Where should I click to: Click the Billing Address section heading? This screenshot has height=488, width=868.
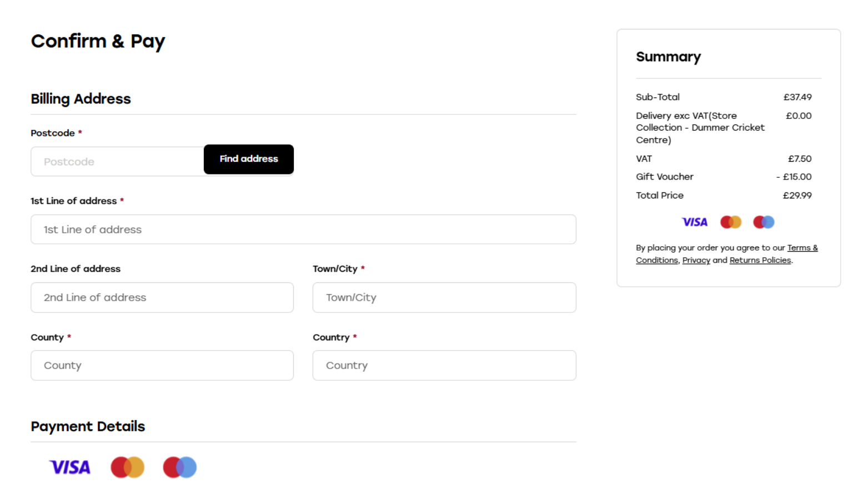coord(81,99)
